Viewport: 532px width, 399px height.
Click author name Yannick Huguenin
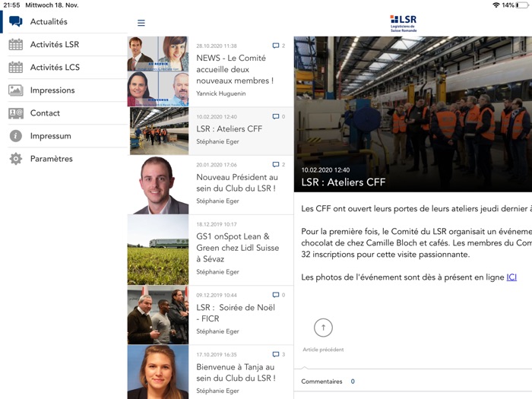221,93
